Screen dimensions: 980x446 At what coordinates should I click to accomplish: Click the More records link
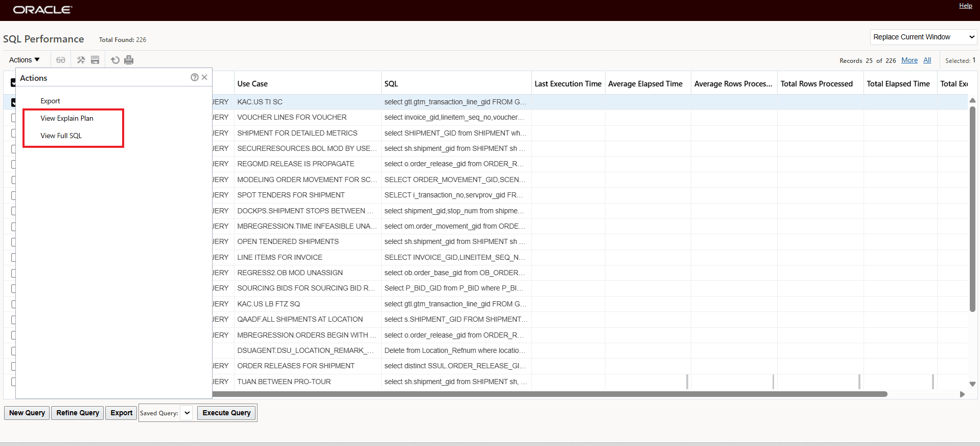tap(909, 60)
